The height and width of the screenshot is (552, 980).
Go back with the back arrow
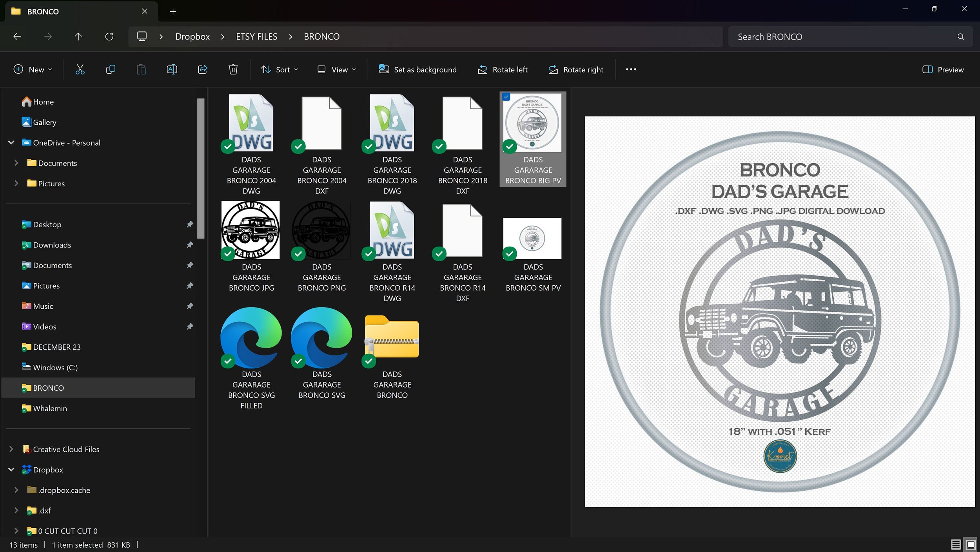(17, 36)
